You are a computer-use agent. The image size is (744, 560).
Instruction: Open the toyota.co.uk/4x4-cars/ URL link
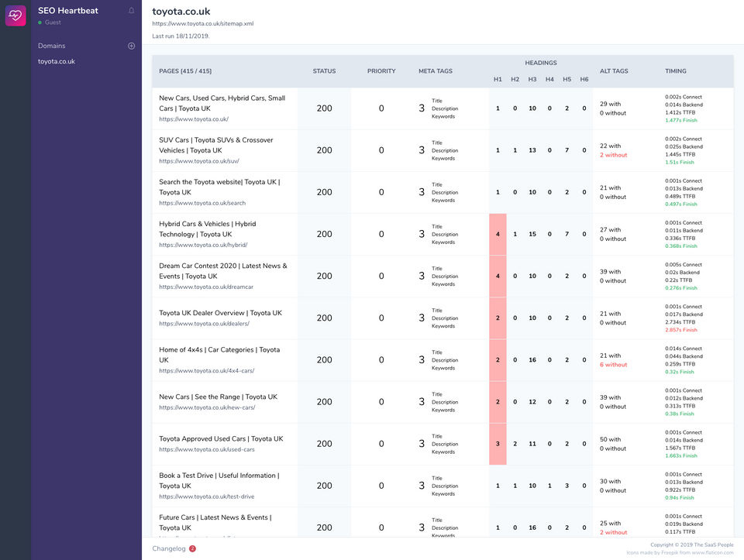pos(206,371)
